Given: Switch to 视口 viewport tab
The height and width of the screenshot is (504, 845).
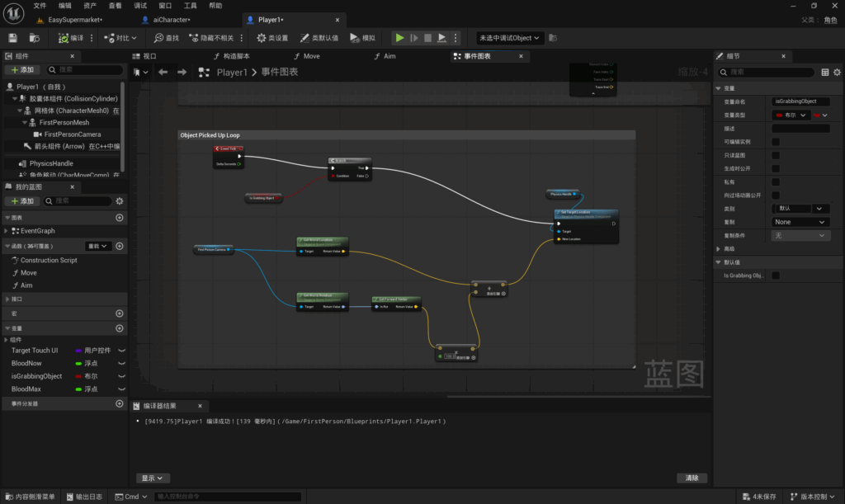Looking at the screenshot, I should point(145,56).
